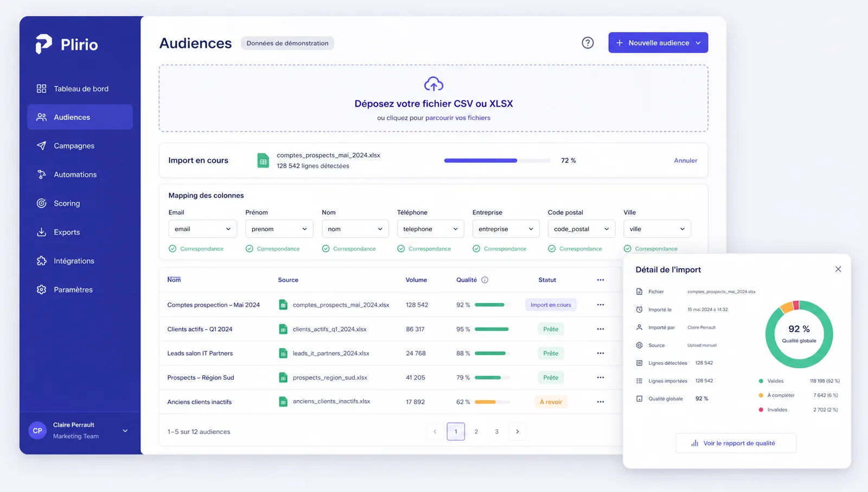Image resolution: width=868 pixels, height=492 pixels.
Task: Go to pagination page 2
Action: click(476, 431)
